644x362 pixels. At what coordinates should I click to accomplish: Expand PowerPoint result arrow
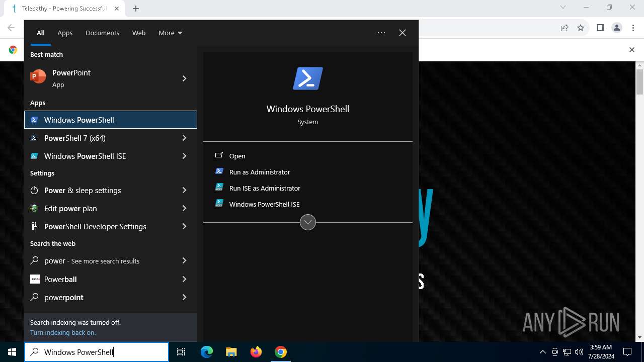(x=185, y=78)
